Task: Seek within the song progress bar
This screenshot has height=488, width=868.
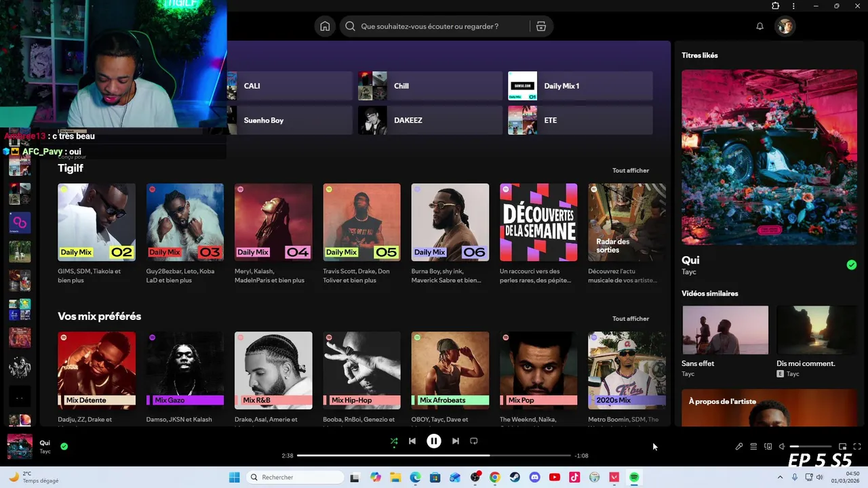Action: [434, 455]
